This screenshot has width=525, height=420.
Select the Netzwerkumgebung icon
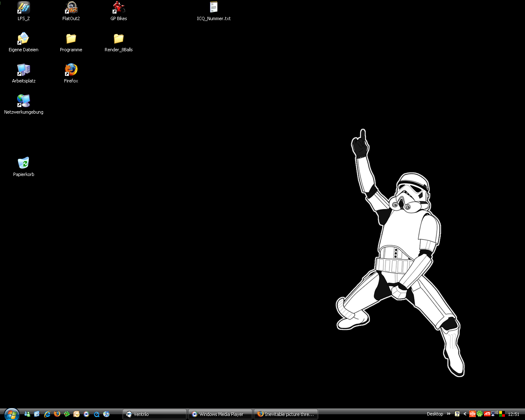[x=24, y=105]
